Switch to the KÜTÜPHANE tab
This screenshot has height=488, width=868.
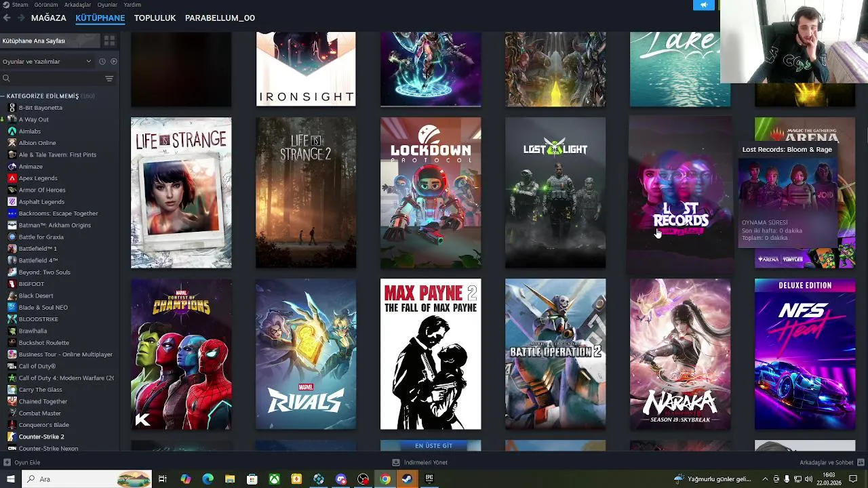tap(100, 18)
